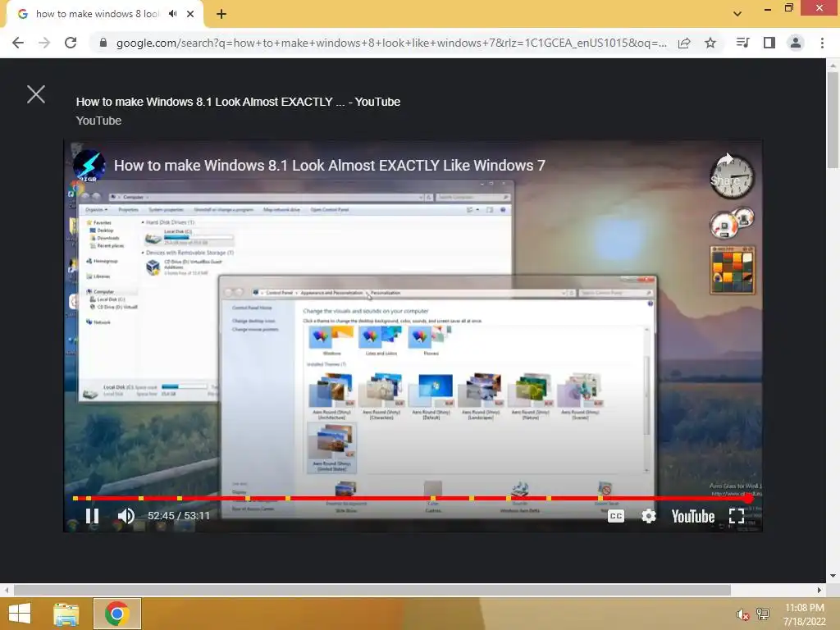Close the Google search tab
The width and height of the screenshot is (840, 630).
(190, 14)
